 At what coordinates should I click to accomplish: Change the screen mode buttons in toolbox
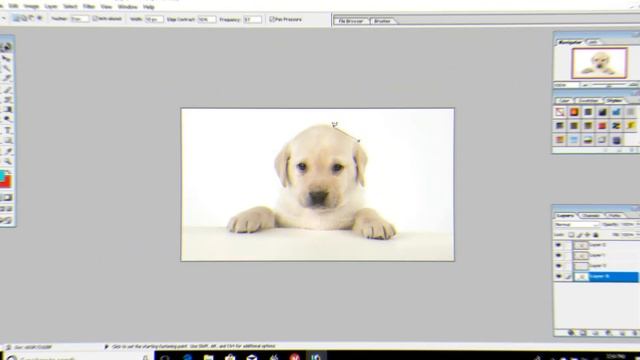6,209
